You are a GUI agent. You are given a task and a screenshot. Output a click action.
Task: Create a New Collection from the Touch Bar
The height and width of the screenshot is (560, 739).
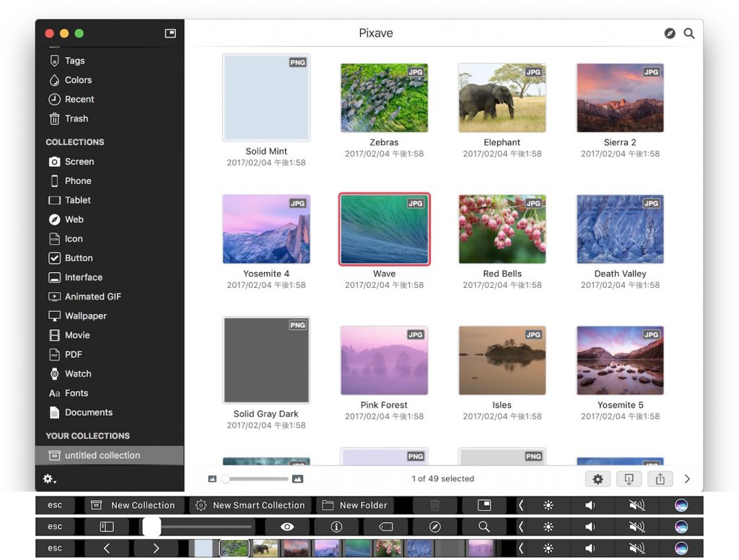[x=133, y=505]
